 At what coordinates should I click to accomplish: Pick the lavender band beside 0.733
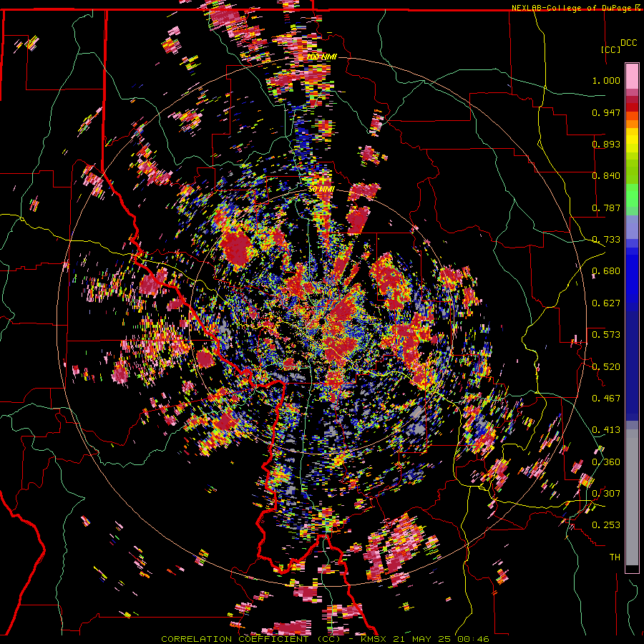[632, 227]
